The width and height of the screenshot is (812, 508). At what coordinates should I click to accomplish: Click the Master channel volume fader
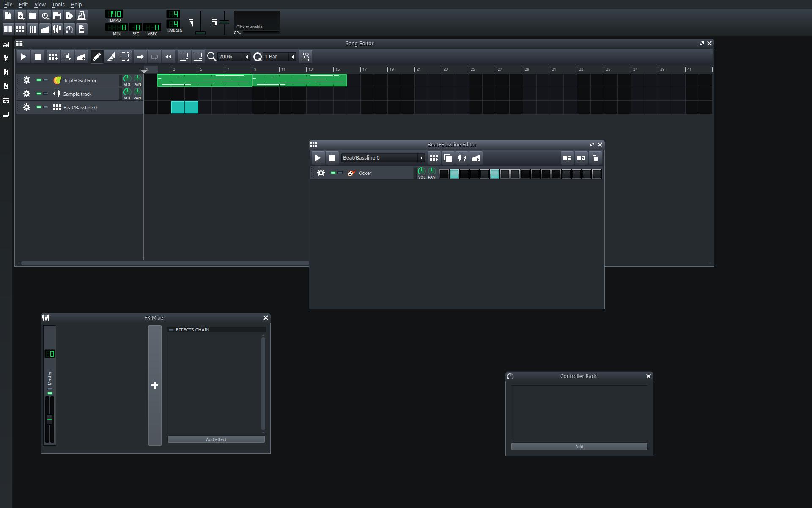[x=50, y=419]
